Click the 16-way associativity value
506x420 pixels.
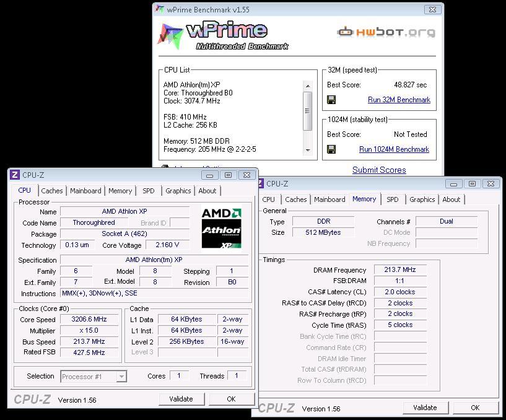tap(232, 341)
